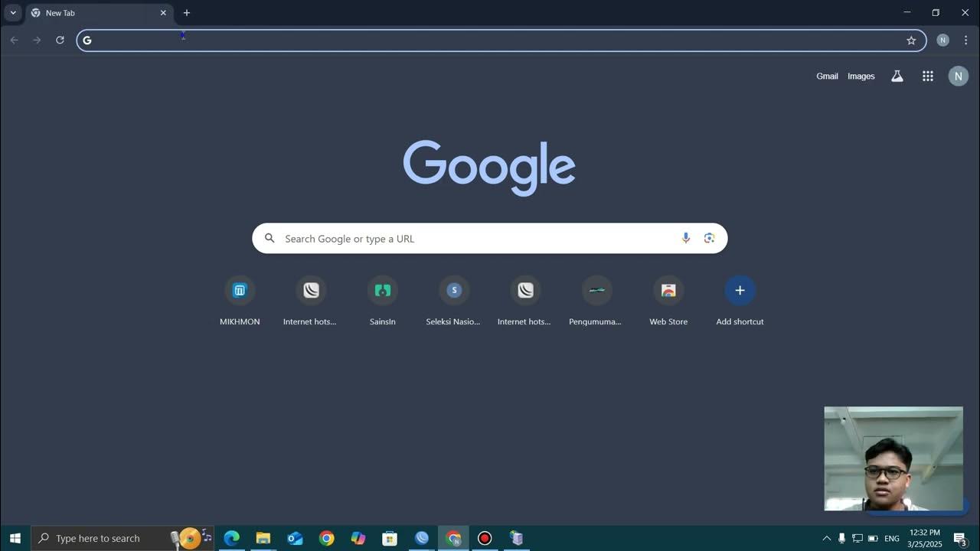Reload the page
This screenshot has width=980, height=551.
60,40
